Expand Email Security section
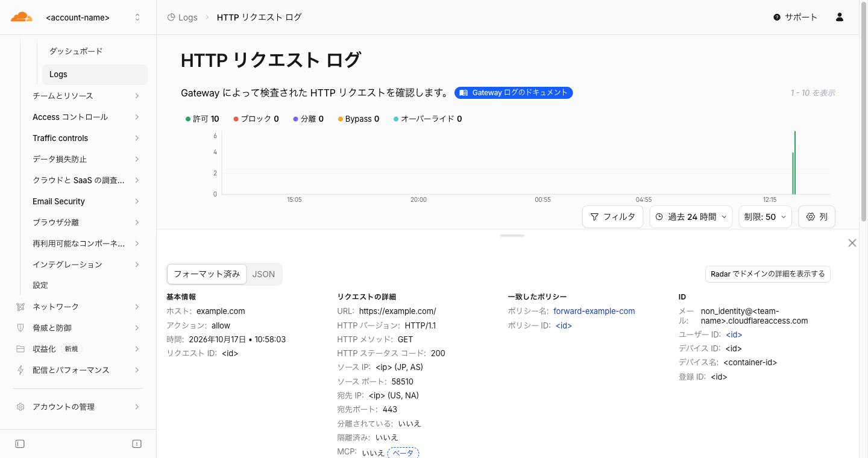Viewport: 868px width, 458px height. 87,201
